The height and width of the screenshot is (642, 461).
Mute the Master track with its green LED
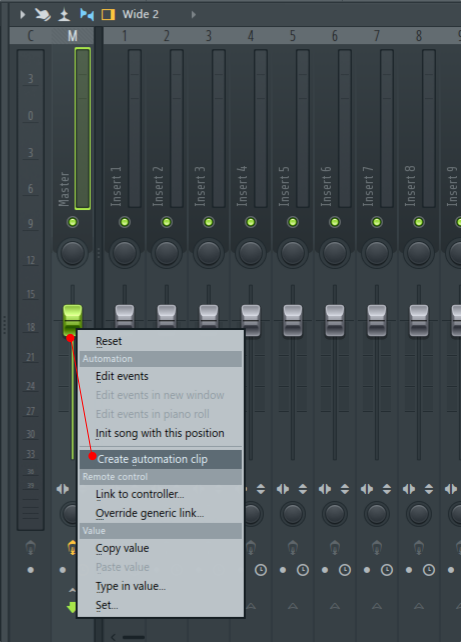click(x=72, y=222)
